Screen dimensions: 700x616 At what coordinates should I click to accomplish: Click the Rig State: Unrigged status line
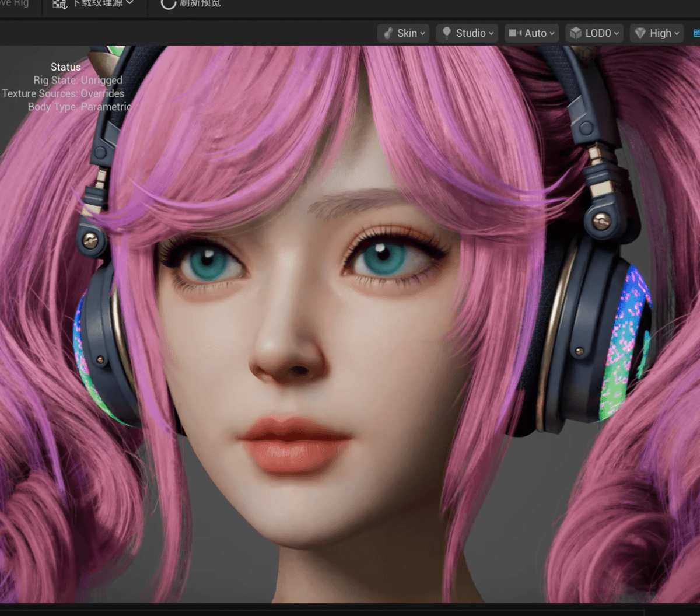click(x=78, y=80)
